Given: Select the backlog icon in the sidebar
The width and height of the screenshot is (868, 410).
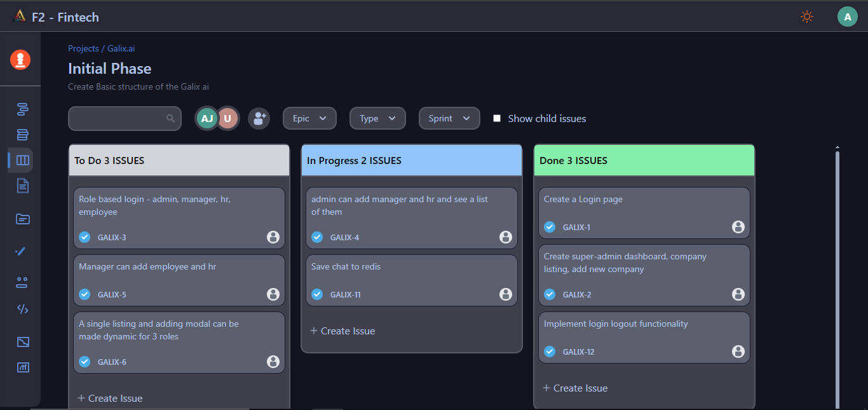Looking at the screenshot, I should [x=22, y=135].
